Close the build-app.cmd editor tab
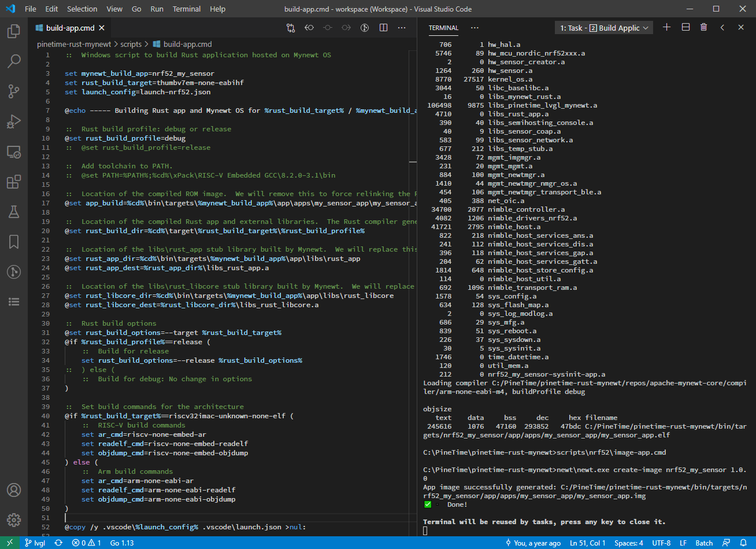The width and height of the screenshot is (756, 549). coord(101,28)
